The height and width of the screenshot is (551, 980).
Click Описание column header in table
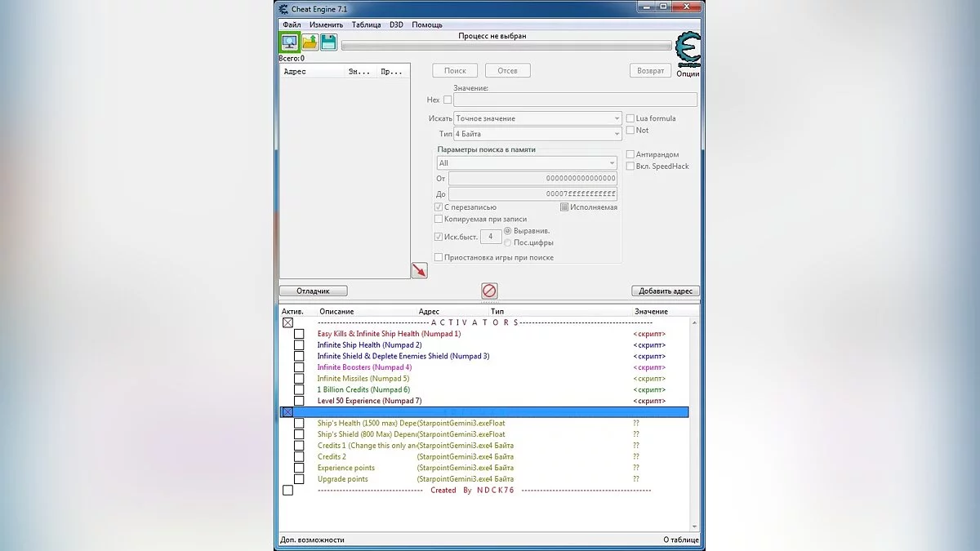click(336, 311)
